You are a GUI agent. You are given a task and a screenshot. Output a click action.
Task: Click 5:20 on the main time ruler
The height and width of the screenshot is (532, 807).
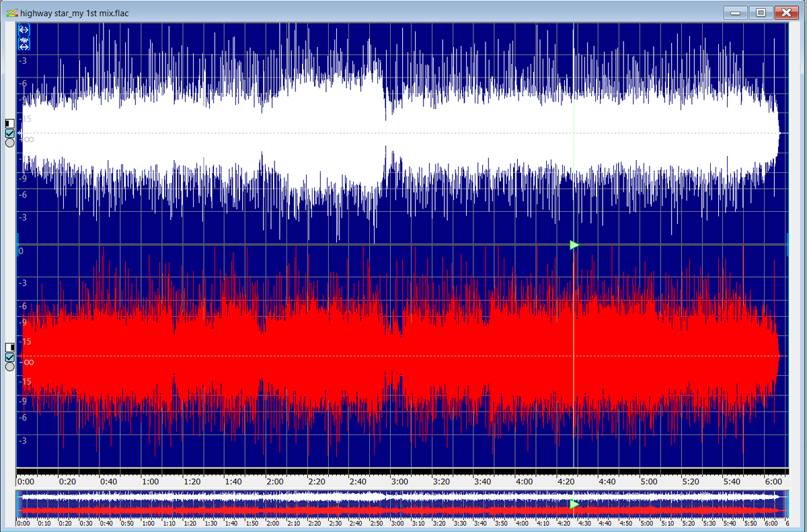pyautogui.click(x=690, y=482)
